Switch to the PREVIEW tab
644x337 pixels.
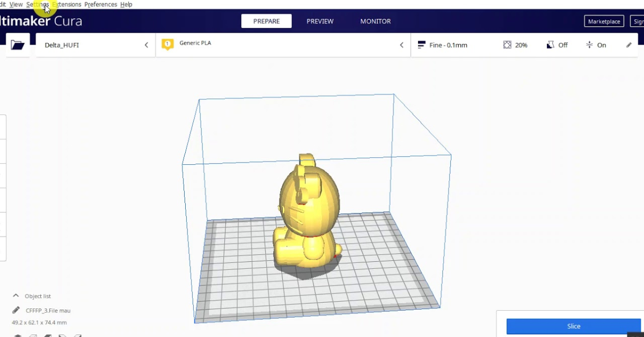[x=320, y=21]
